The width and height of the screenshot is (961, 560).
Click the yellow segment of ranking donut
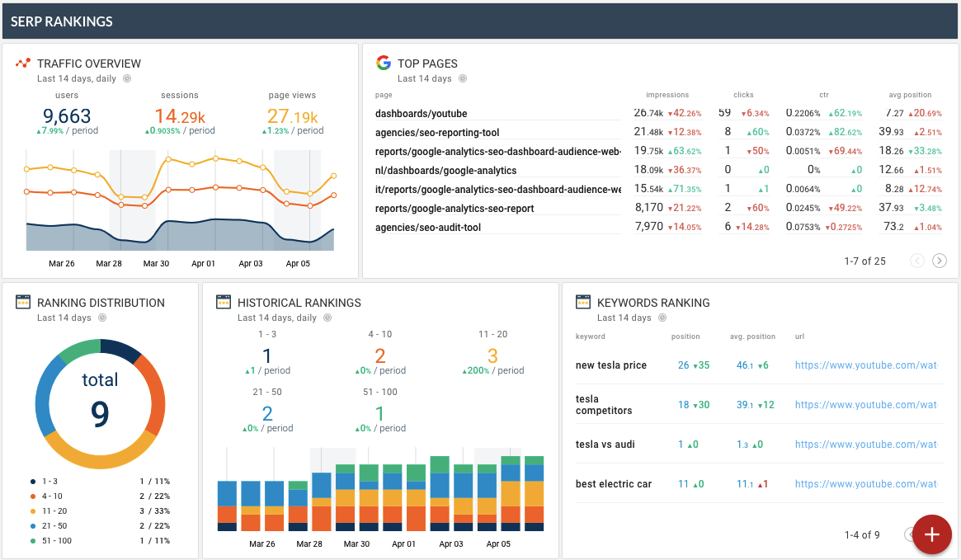98,456
